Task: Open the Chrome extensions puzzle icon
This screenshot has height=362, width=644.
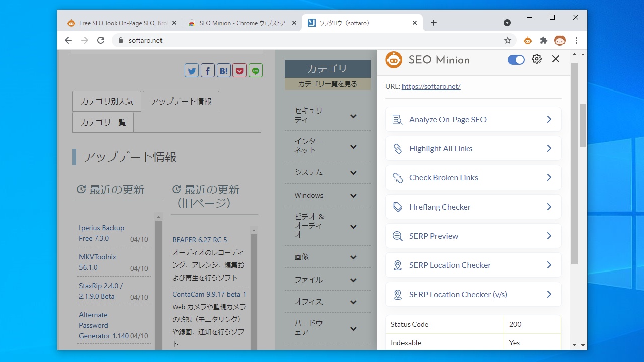Action: pyautogui.click(x=544, y=40)
